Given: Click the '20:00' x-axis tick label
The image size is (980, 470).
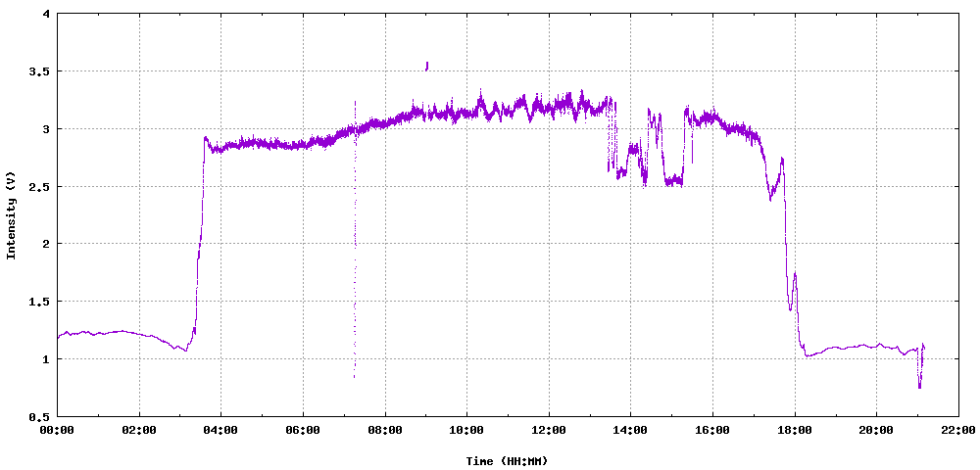Looking at the screenshot, I should 876,431.
